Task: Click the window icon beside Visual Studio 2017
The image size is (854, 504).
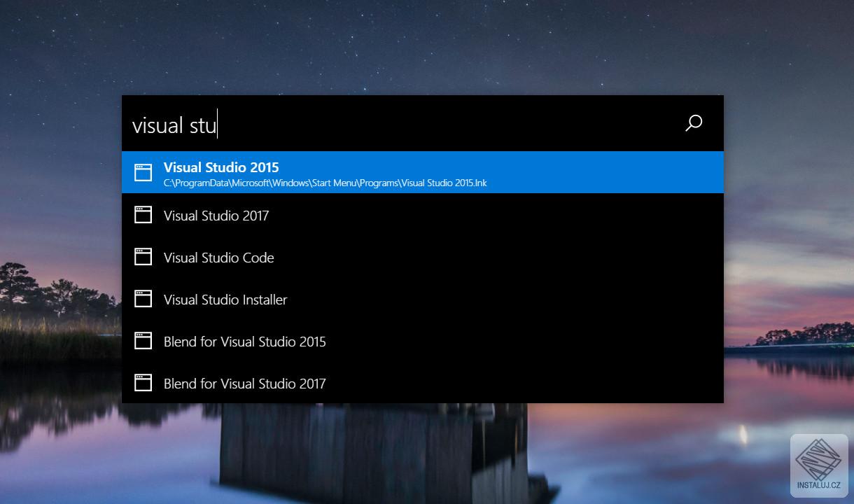Action: click(x=143, y=214)
